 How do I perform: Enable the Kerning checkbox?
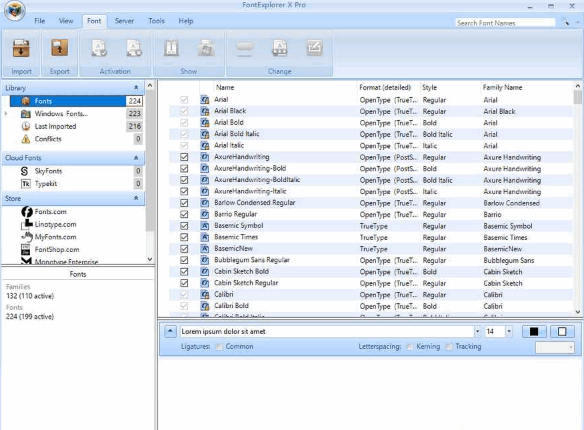pyautogui.click(x=410, y=347)
